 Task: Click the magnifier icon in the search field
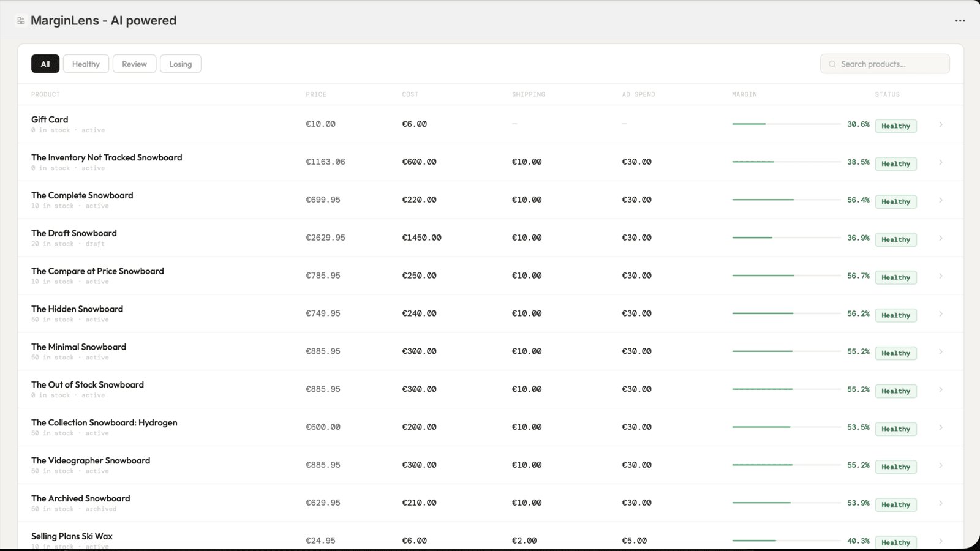pos(832,64)
